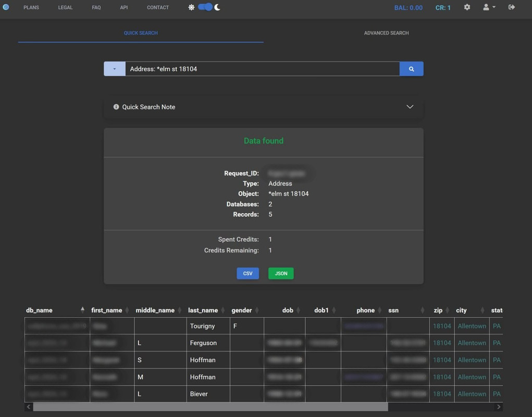Click the logout icon in the navbar
Viewport: 532px width, 417px height.
pos(512,7)
